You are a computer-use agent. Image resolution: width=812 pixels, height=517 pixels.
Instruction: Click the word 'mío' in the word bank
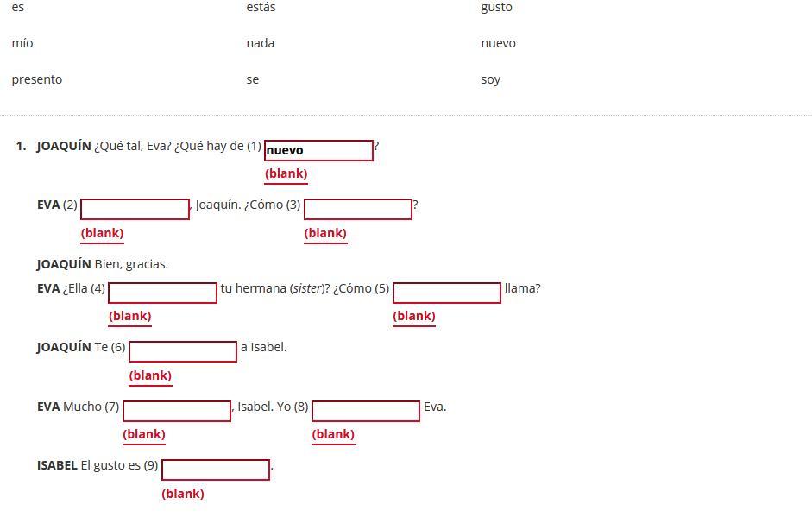pos(22,43)
